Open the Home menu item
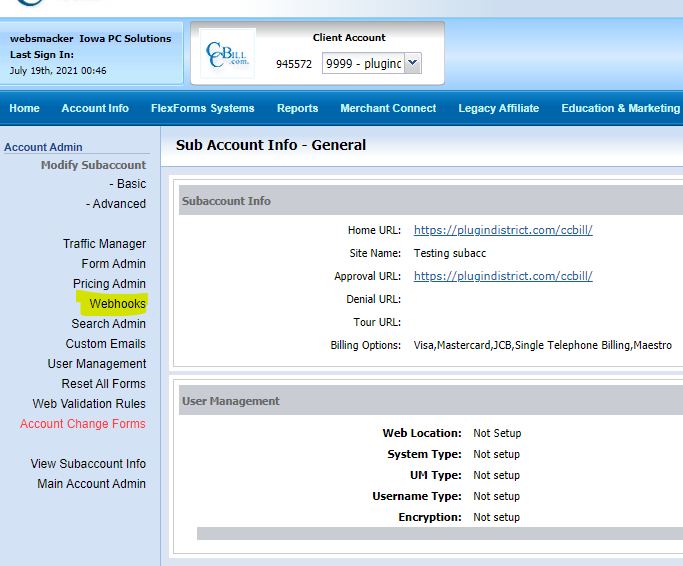This screenshot has height=566, width=683. pos(24,108)
